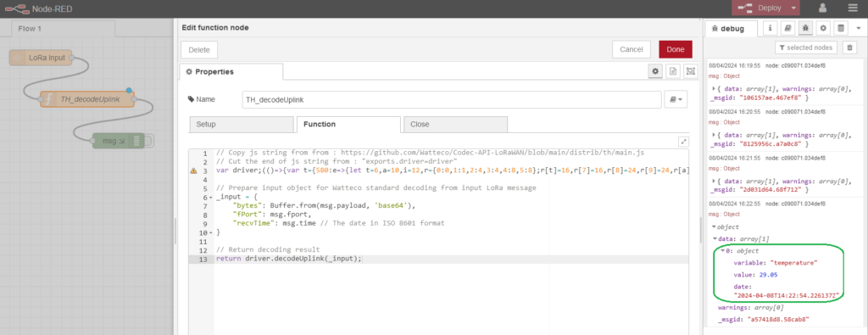Switch to the Function tab

click(x=348, y=124)
